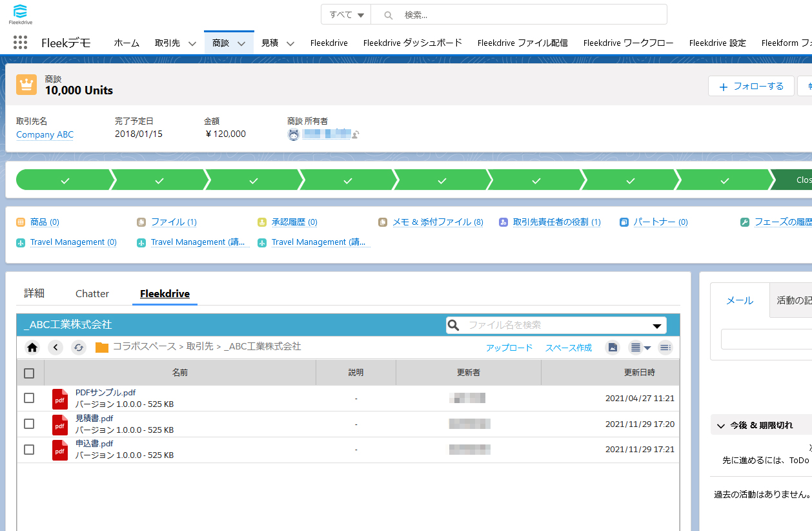
Task: Sort files by 更新日時 column header
Action: pyautogui.click(x=611, y=373)
